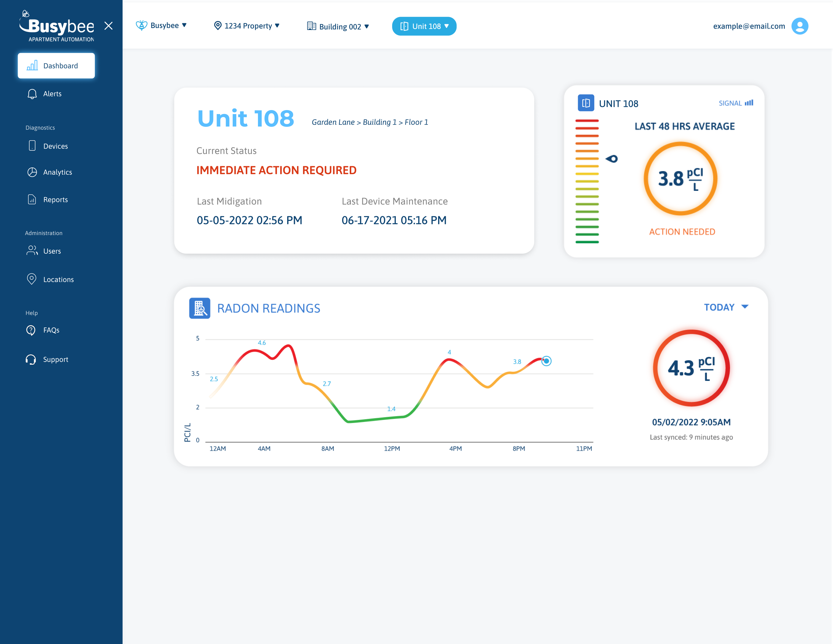Open the user profile avatar
This screenshot has height=644, width=833.
point(800,26)
